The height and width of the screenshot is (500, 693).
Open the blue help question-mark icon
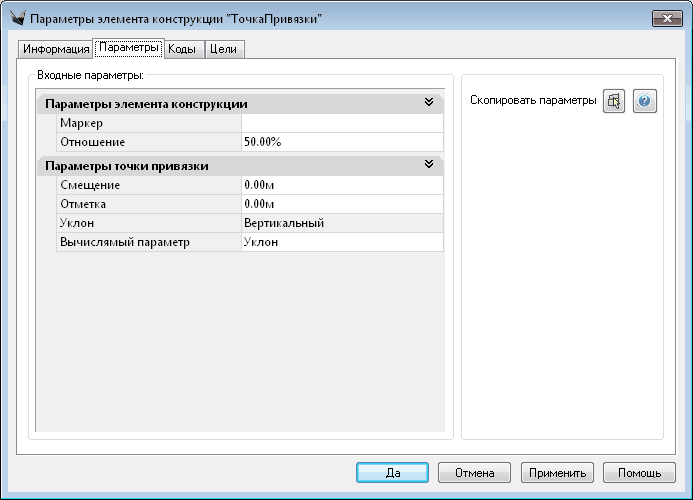(645, 102)
